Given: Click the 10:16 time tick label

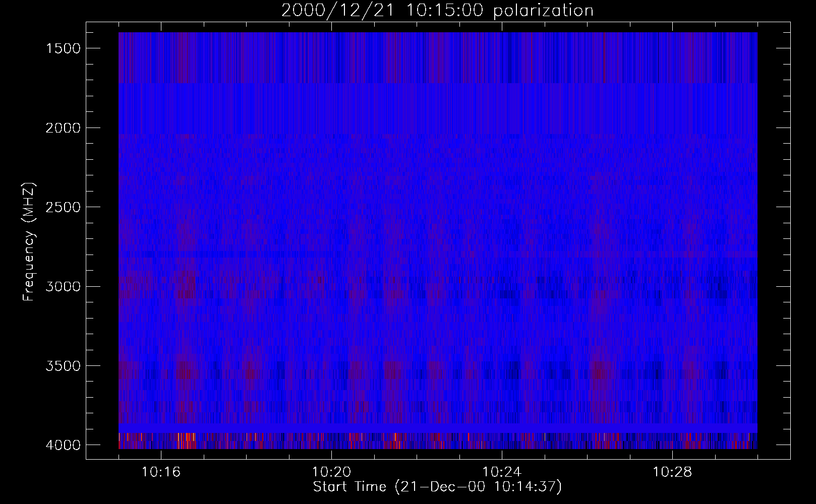Looking at the screenshot, I should click(161, 472).
